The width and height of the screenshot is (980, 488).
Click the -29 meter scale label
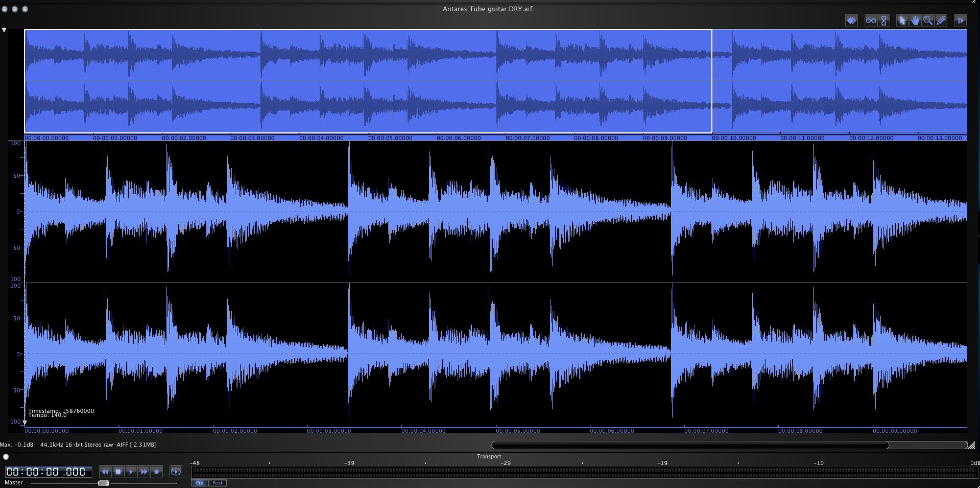pyautogui.click(x=505, y=463)
